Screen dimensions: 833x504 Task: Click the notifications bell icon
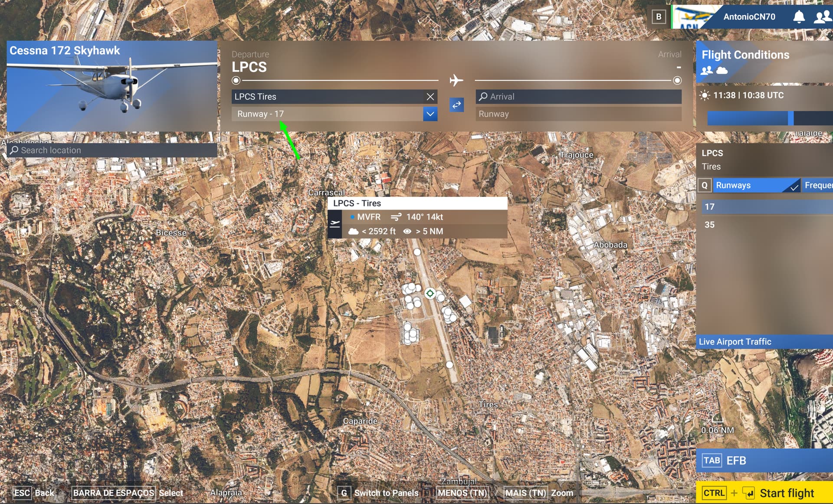(x=799, y=17)
